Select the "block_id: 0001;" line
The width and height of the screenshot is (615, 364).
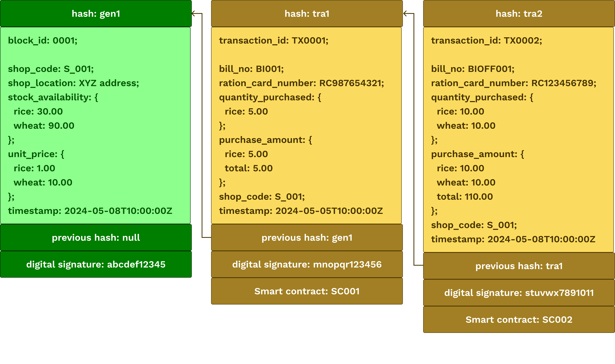[x=43, y=40]
